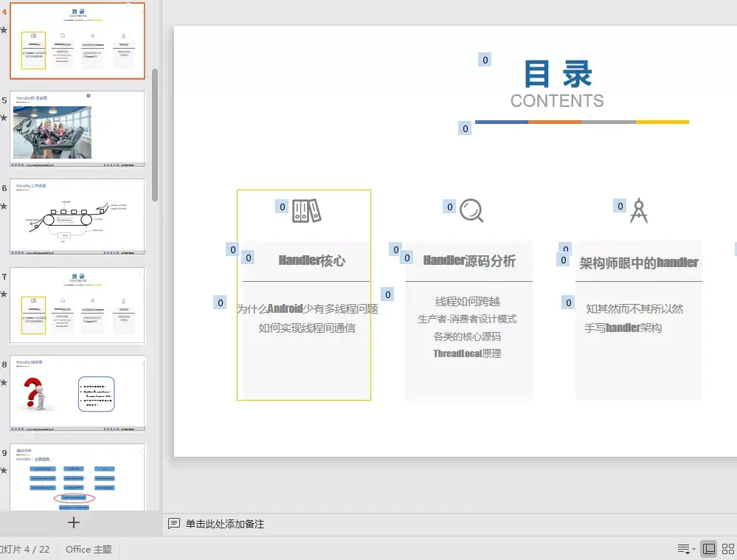
Task: Click animation tag 0 beside compass icon
Action: 620,206
